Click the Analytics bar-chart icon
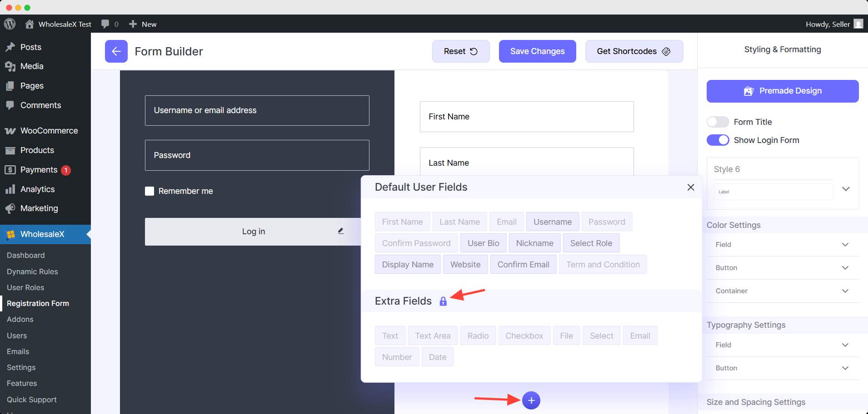The image size is (868, 414). point(10,189)
